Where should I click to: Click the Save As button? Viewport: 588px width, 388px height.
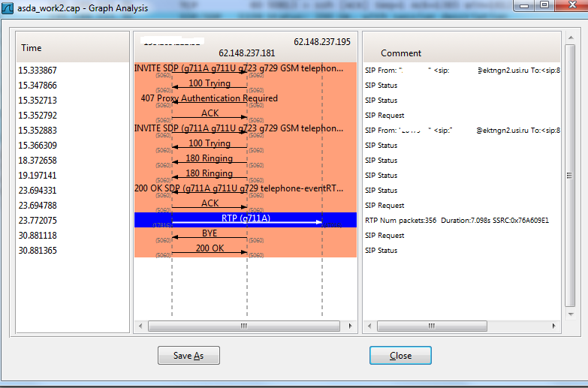[x=188, y=355]
